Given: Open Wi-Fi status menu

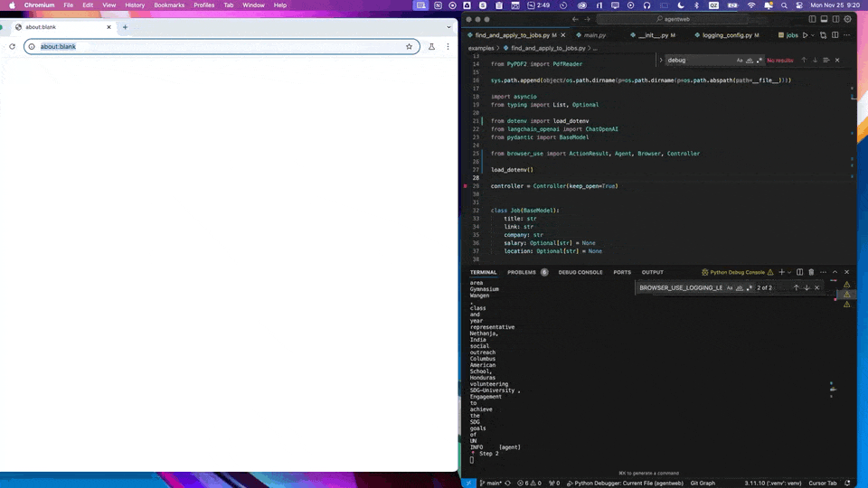Looking at the screenshot, I should coord(751,5).
